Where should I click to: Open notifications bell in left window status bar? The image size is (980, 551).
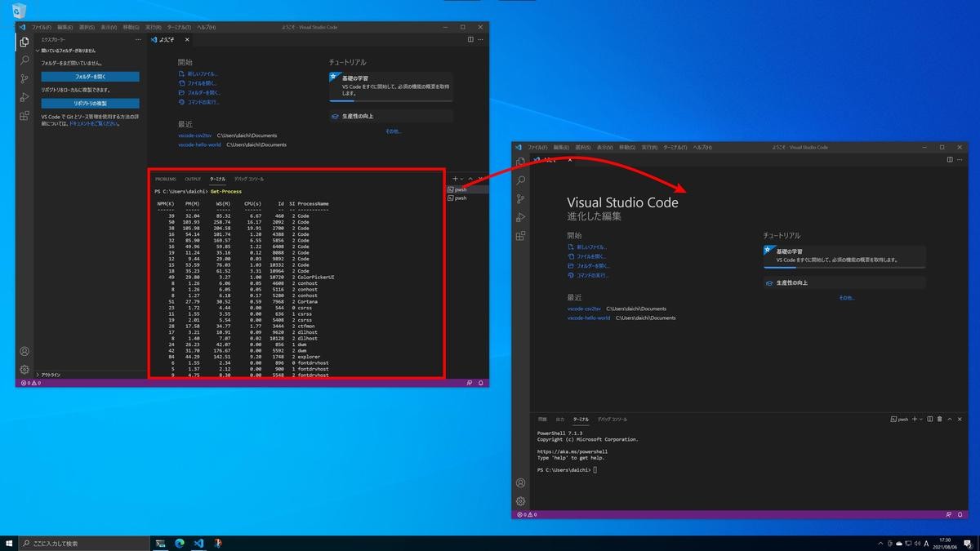click(x=481, y=383)
